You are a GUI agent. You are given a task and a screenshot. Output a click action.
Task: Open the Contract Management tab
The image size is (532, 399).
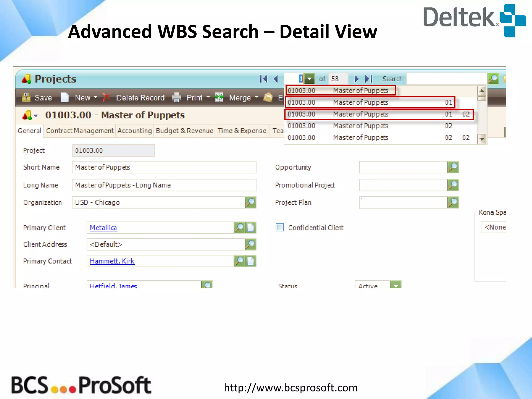[80, 131]
